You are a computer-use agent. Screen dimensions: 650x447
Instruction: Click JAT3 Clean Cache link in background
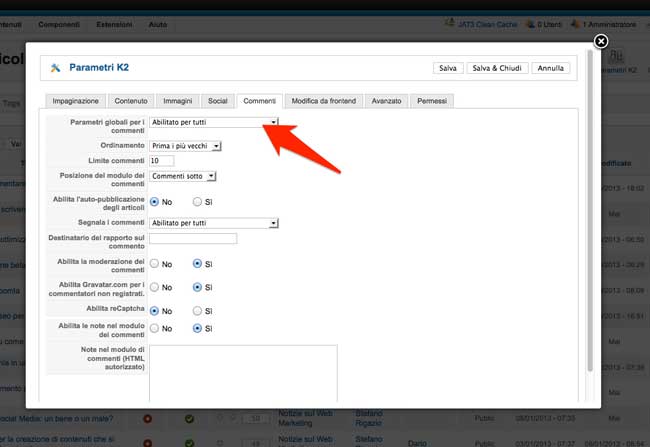click(x=488, y=24)
